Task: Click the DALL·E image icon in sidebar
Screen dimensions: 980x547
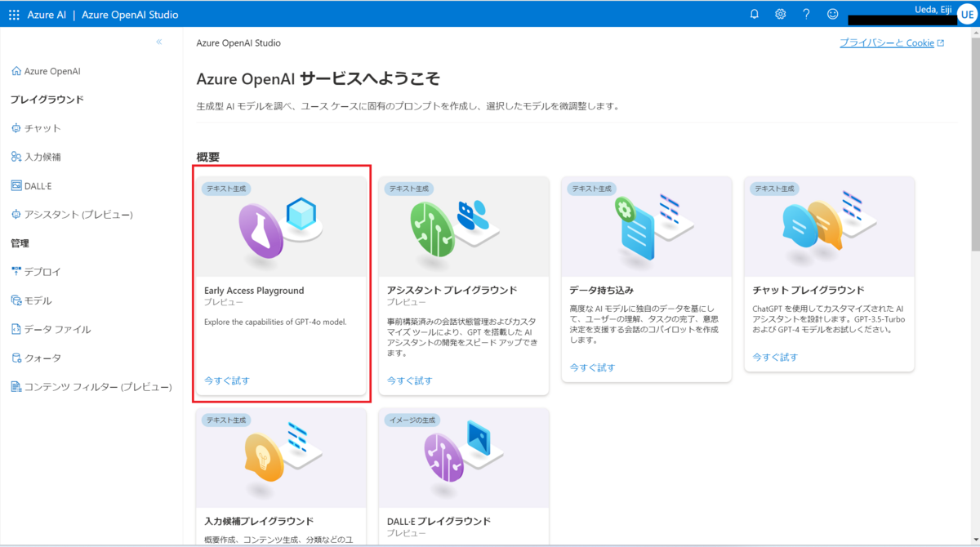Action: pos(16,185)
